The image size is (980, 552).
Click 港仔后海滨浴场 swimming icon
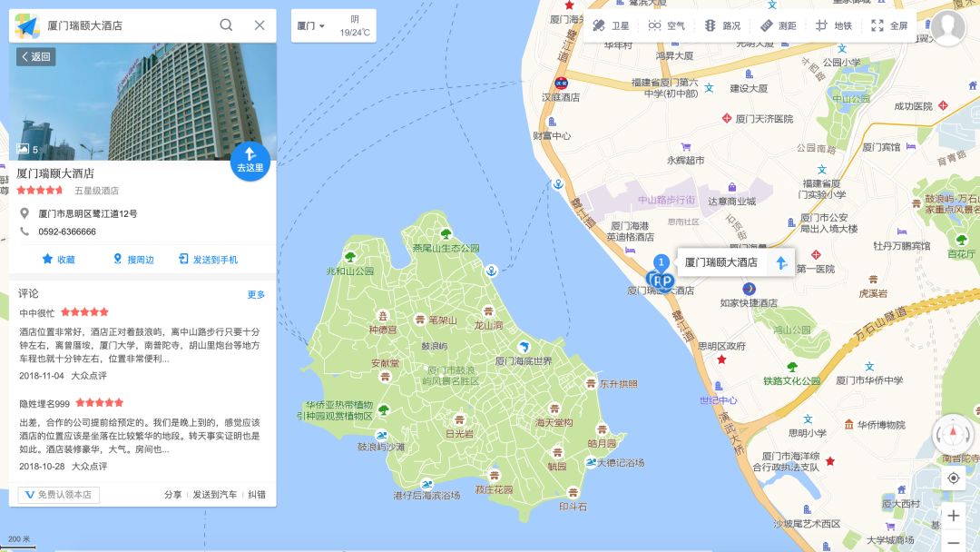[x=426, y=484]
